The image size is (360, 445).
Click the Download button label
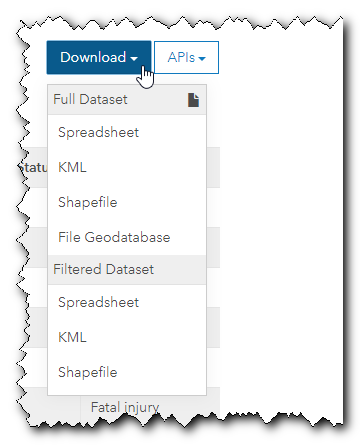click(x=93, y=57)
